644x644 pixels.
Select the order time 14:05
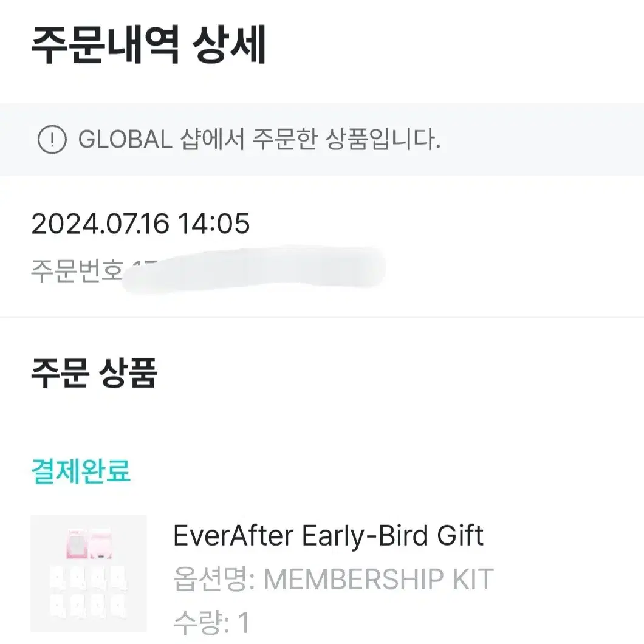point(214,224)
